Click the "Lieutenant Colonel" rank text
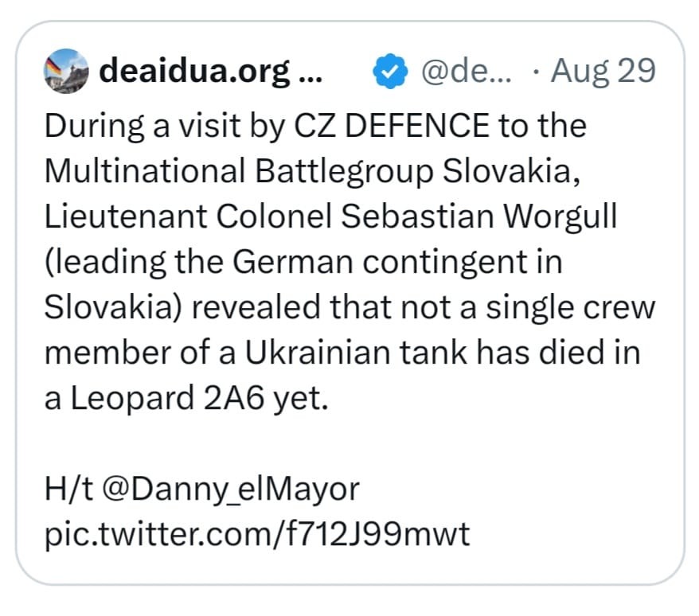 pos(175,216)
